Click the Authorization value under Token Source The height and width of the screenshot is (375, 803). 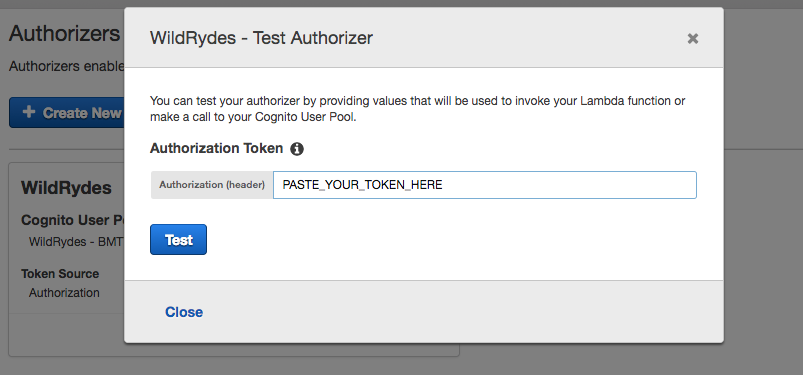[x=64, y=293]
